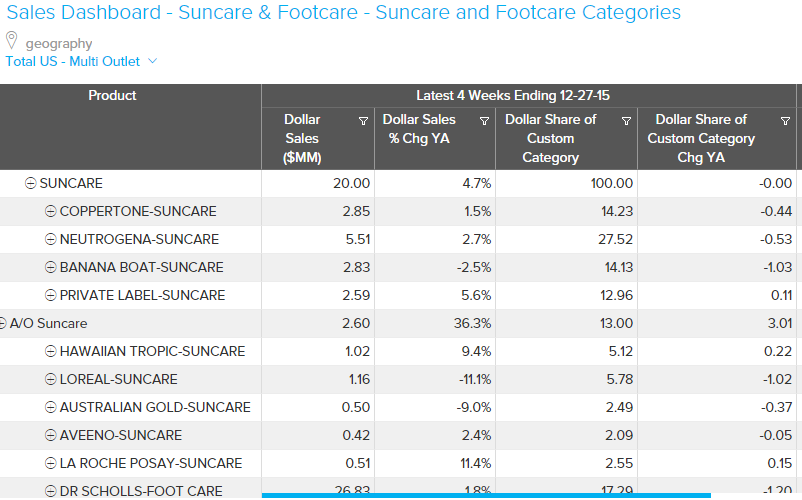Screen dimensions: 802x500
Task: Collapse the A/O Suncare group
Action: coord(4,324)
